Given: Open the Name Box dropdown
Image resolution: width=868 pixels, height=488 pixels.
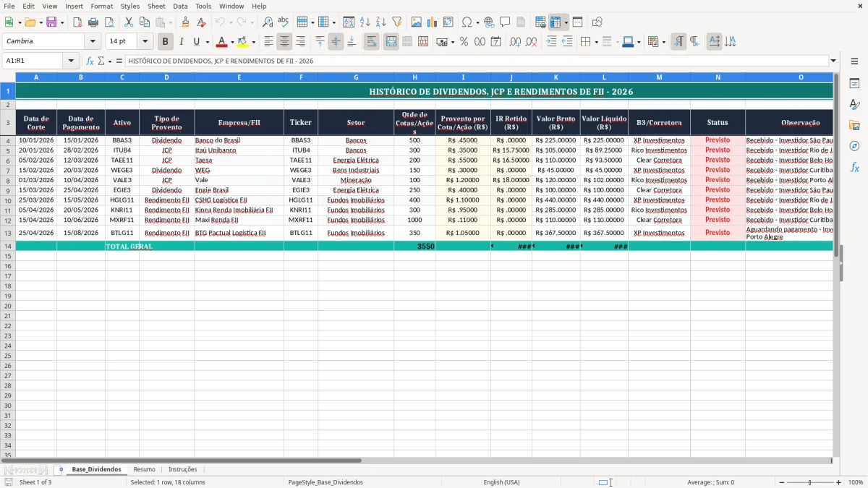Looking at the screenshot, I should (x=71, y=61).
